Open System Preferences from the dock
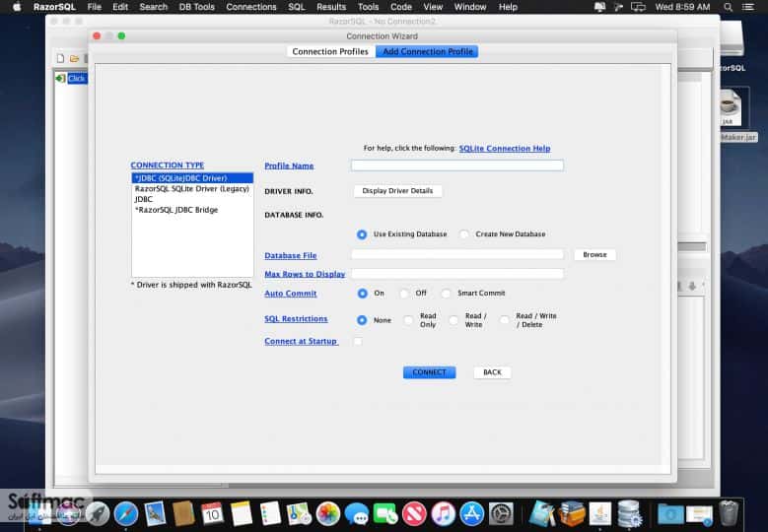 pyautogui.click(x=501, y=514)
